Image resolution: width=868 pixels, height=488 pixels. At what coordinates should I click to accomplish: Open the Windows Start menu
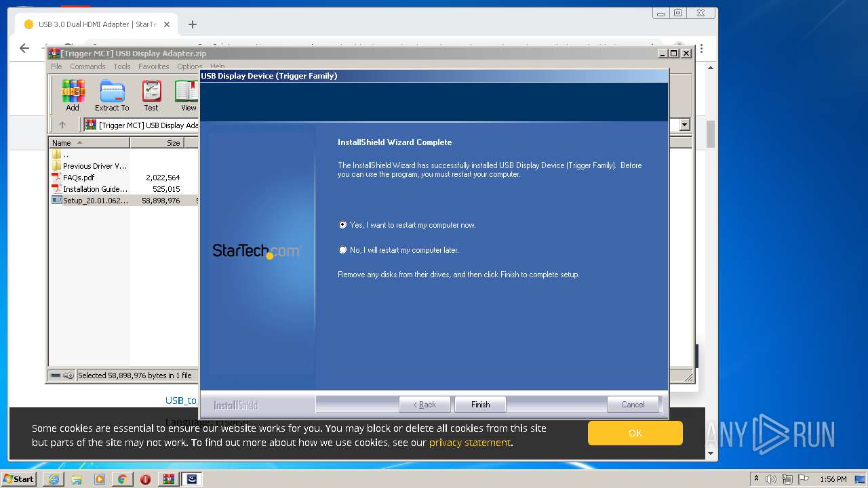[19, 479]
